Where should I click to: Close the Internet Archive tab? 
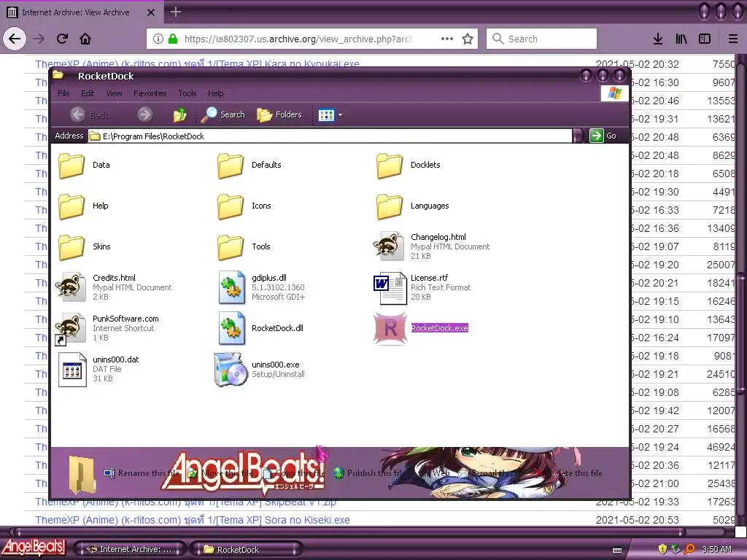(x=150, y=12)
